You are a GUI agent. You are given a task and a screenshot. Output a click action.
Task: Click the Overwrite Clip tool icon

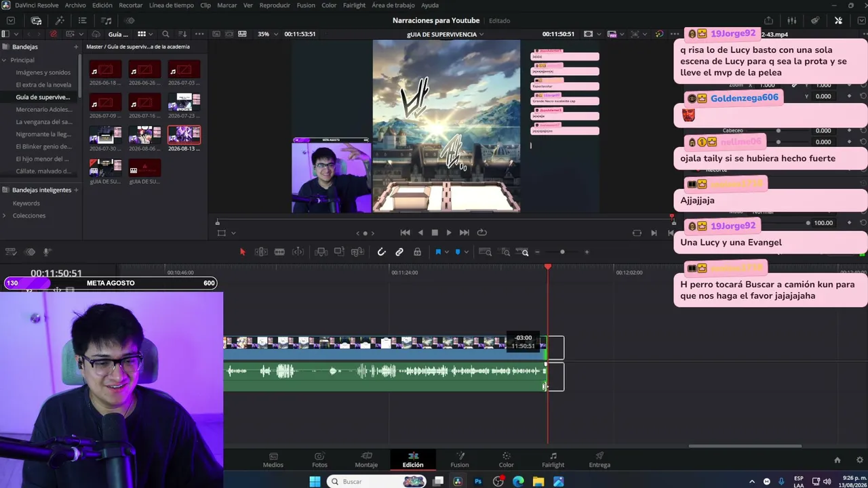[339, 252]
